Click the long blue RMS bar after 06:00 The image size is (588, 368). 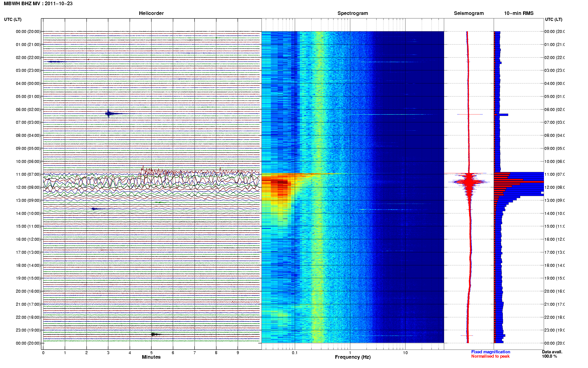click(x=501, y=115)
